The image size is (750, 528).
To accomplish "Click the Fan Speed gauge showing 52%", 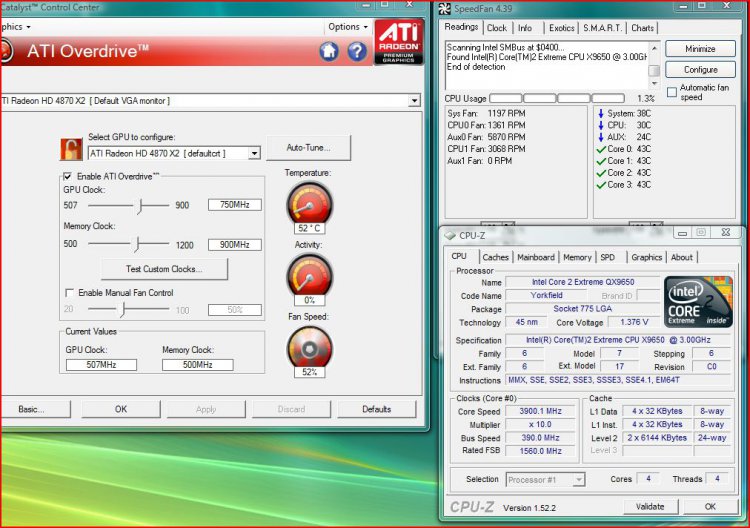I will coord(309,348).
